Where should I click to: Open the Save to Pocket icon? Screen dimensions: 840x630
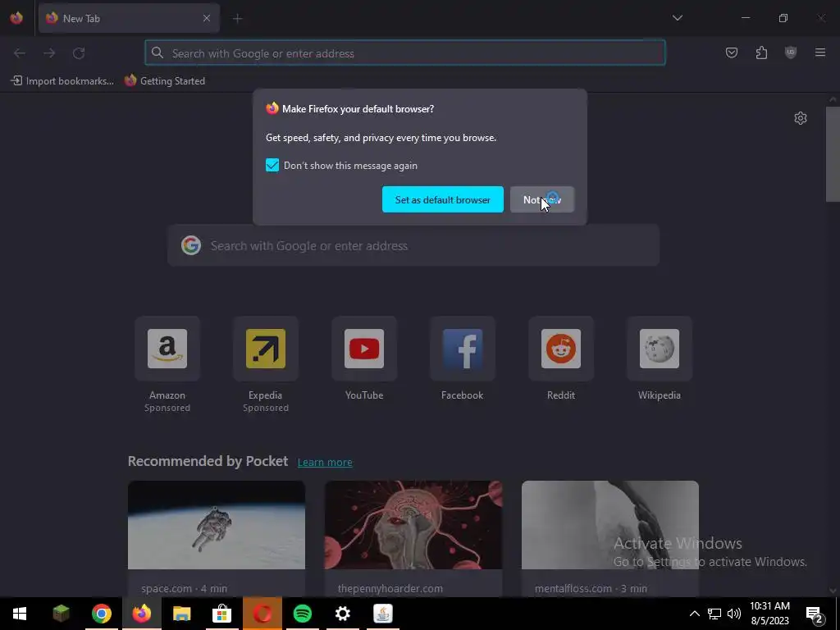731,52
